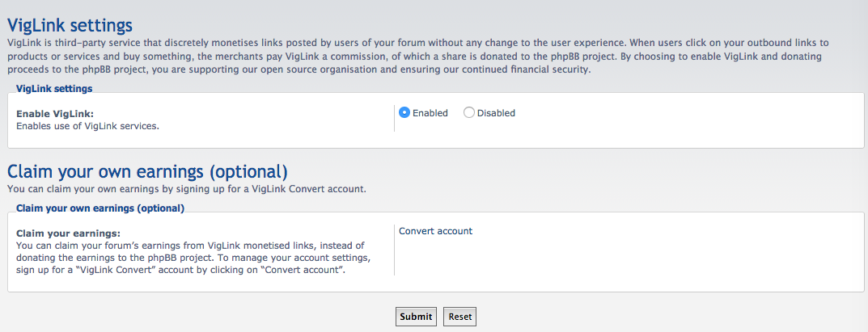Click the large "VigLink settings" page heading
Screen dimensions: 868x332
click(70, 26)
